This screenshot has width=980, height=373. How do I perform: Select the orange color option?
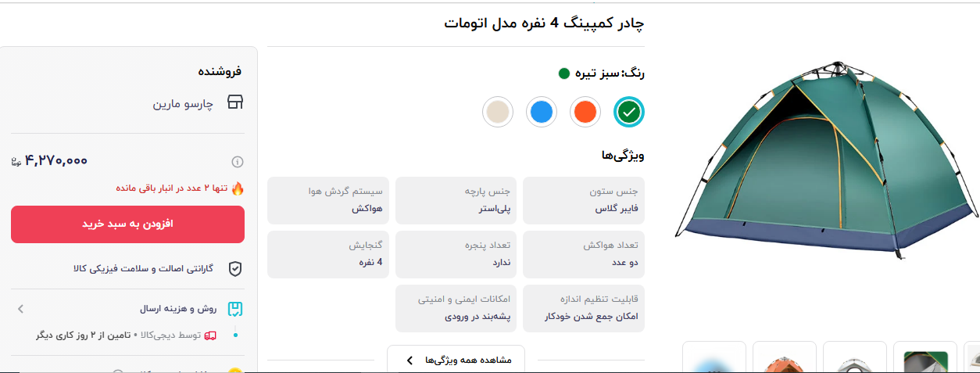coord(585,113)
